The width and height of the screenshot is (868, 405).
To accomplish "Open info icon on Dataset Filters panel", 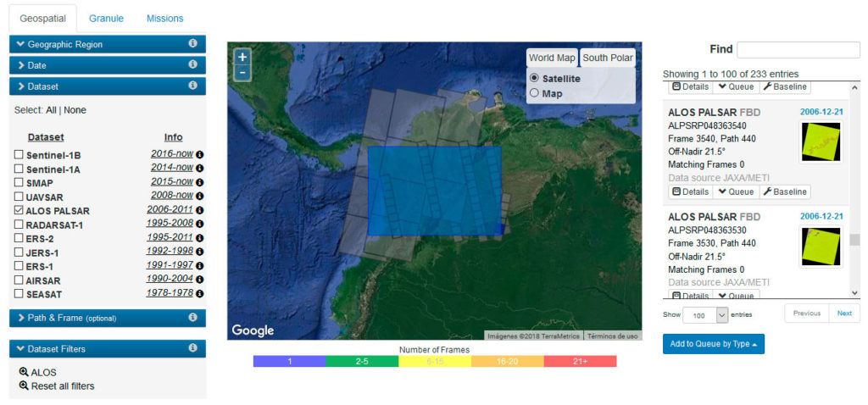I will [x=192, y=348].
